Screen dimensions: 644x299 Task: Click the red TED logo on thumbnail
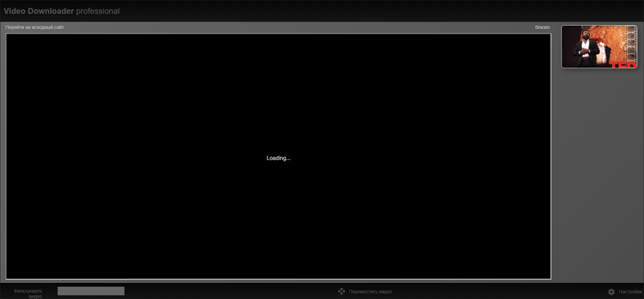coord(623,65)
